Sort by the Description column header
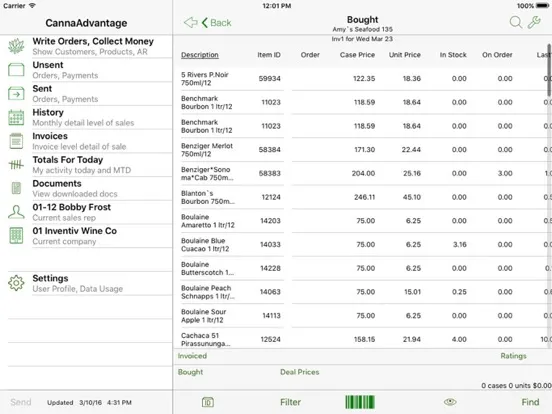Viewport: 552px width, 414px height. click(x=200, y=55)
